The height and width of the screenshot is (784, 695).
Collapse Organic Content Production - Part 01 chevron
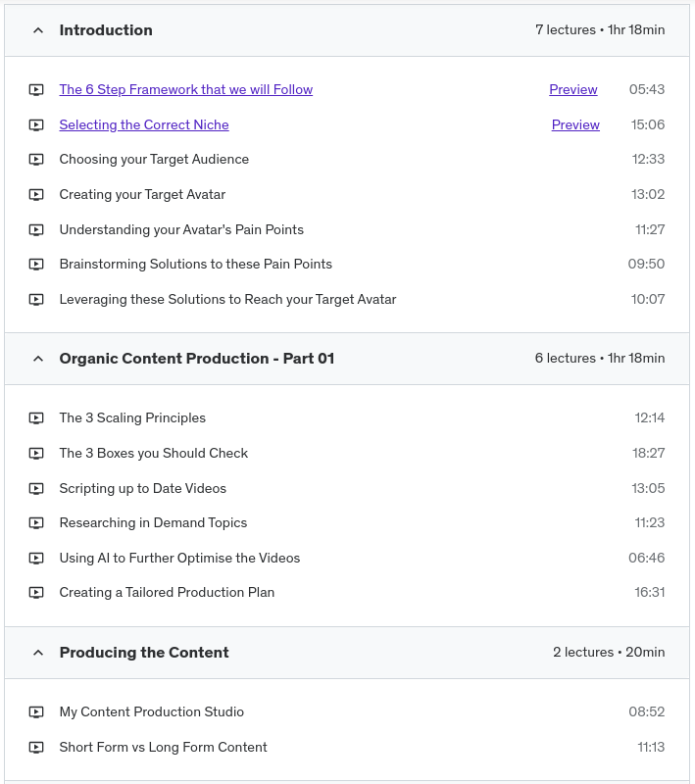coord(38,359)
